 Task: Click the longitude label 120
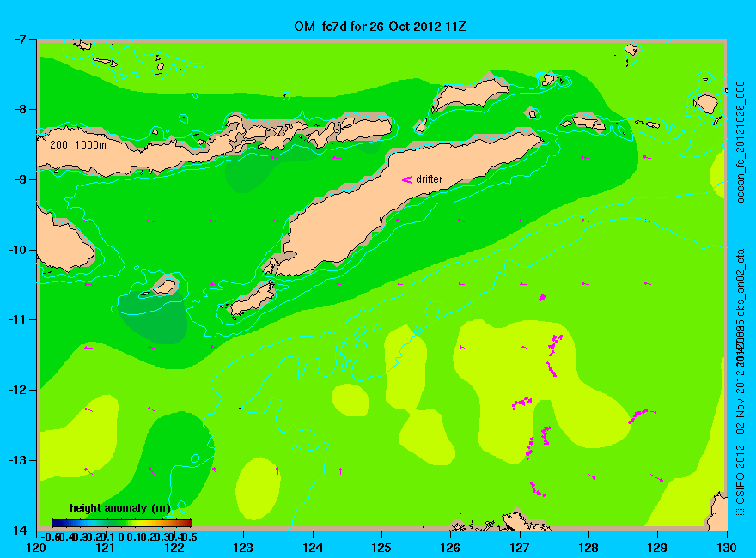click(x=37, y=548)
